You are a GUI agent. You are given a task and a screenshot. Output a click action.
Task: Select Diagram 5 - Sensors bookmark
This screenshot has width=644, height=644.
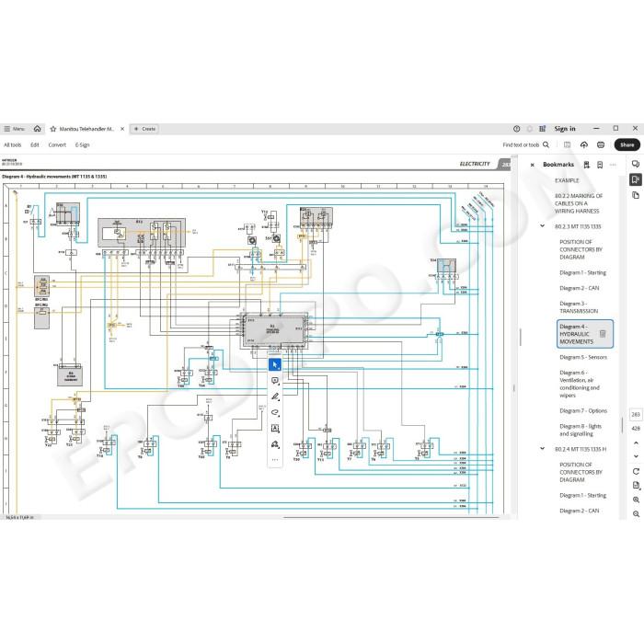point(583,357)
